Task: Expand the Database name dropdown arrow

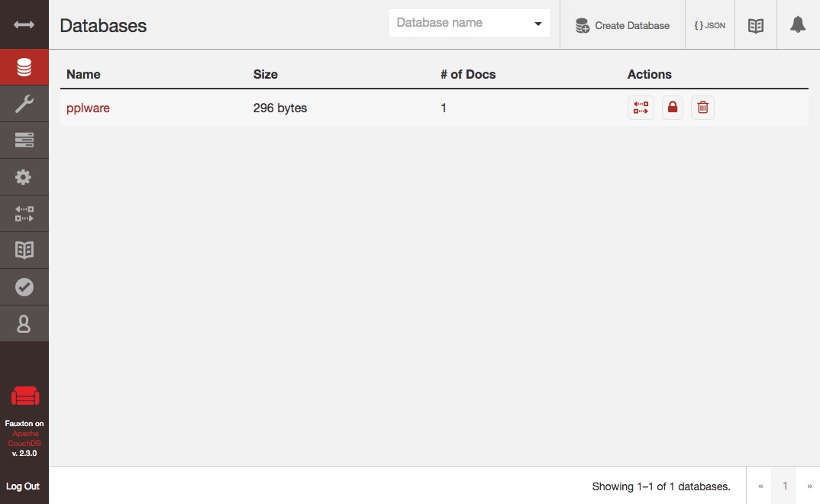Action: click(x=538, y=24)
